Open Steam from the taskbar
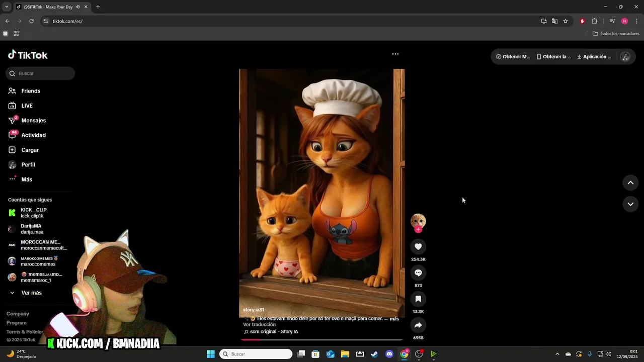This screenshot has width=644, height=362. click(374, 354)
